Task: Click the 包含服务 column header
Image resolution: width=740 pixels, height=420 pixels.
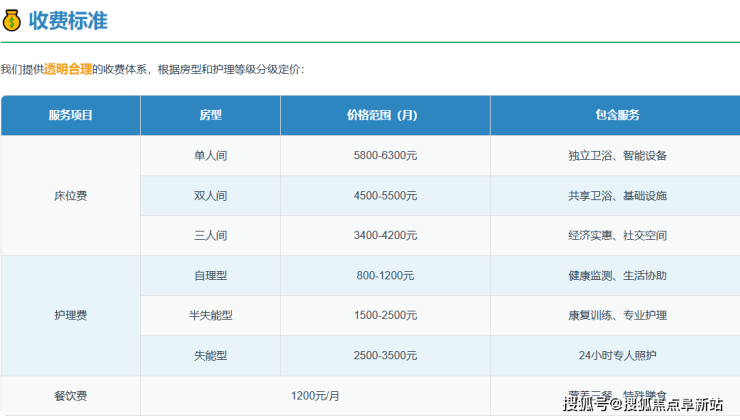Action: pos(617,115)
